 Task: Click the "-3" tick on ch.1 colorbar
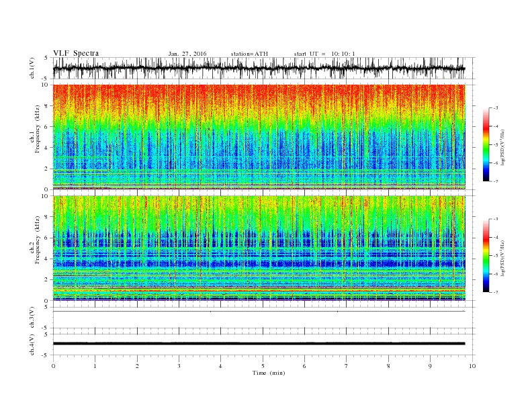496,108
